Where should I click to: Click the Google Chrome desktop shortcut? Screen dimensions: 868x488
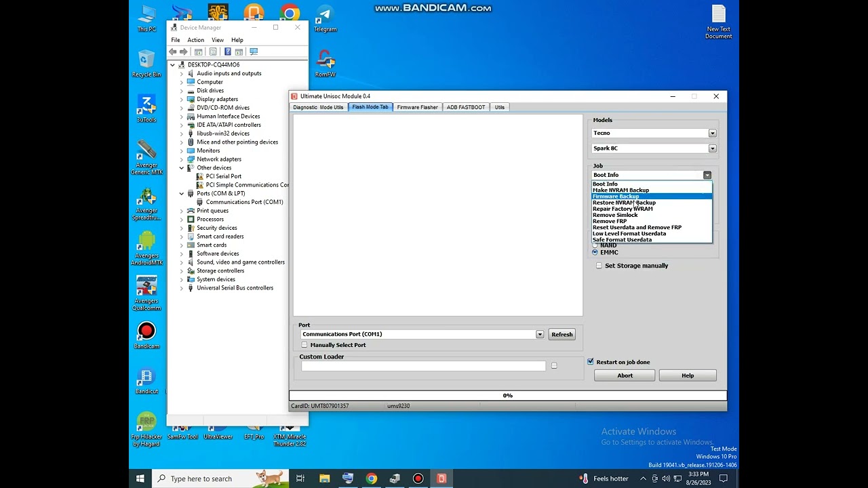290,13
